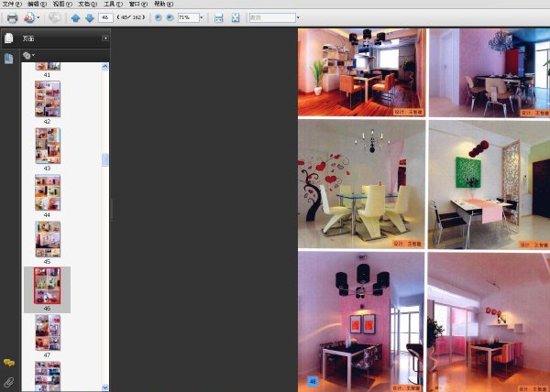Click the zoom field showing 71%
The width and height of the screenshot is (550, 392).
pyautogui.click(x=188, y=17)
